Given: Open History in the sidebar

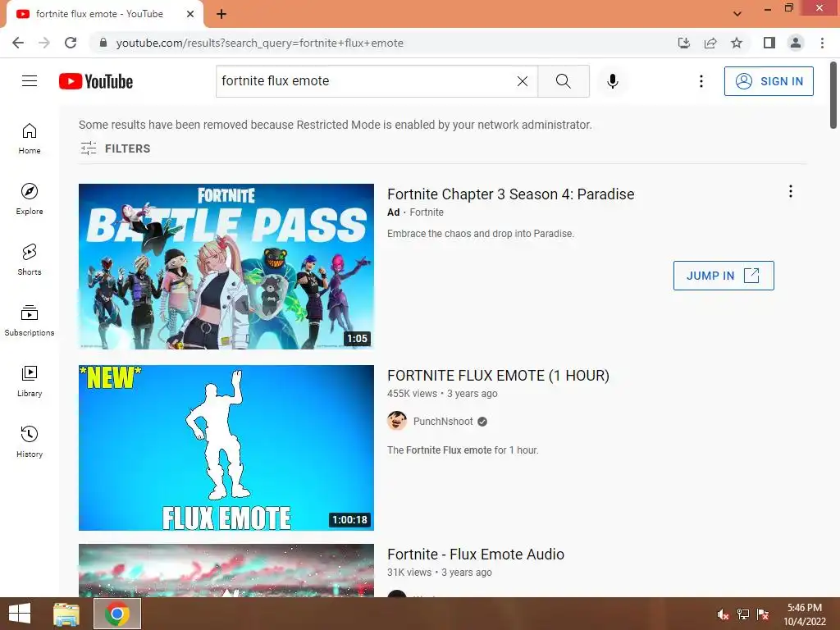Looking at the screenshot, I should point(30,441).
